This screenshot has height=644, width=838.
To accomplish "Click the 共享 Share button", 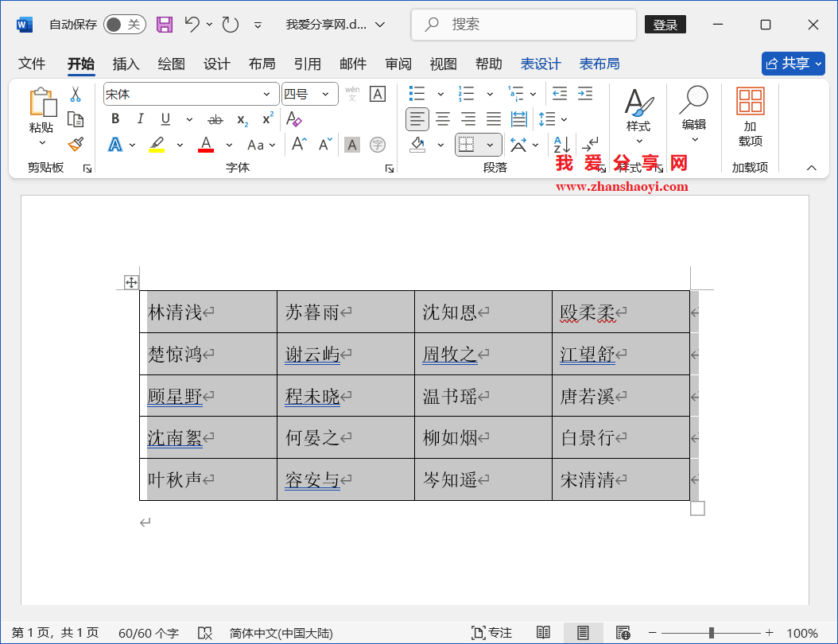I will click(793, 64).
